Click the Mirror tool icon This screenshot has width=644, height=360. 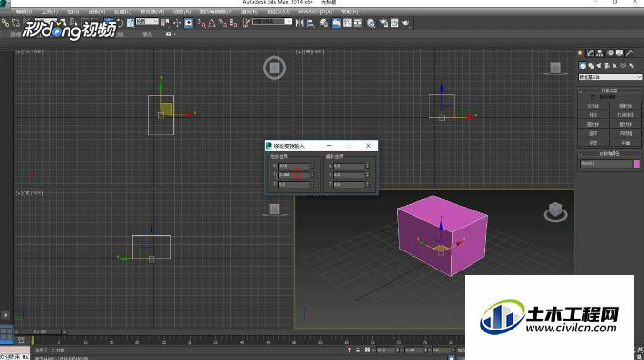[x=300, y=23]
